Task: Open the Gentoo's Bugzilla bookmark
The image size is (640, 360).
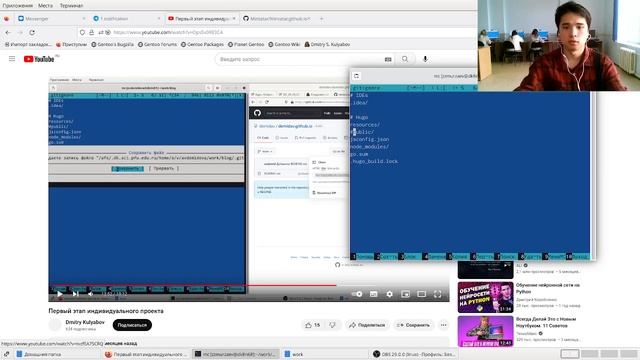Action: point(112,44)
